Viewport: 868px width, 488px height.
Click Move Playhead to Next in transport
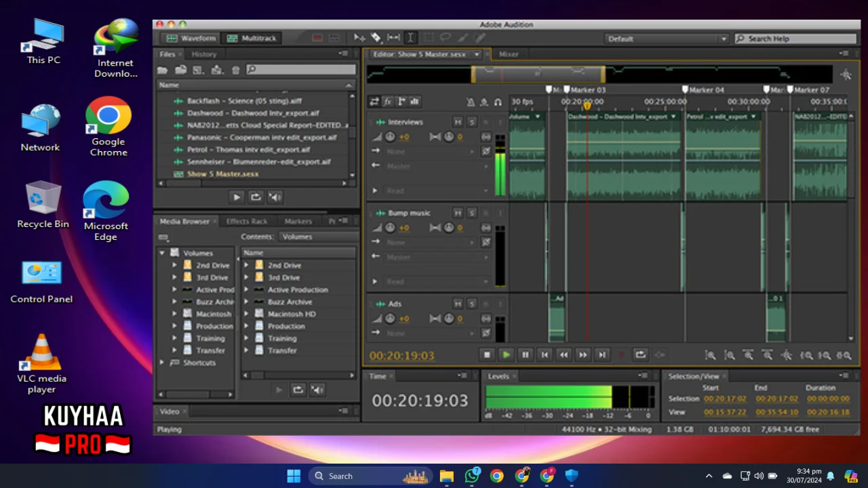pos(601,354)
